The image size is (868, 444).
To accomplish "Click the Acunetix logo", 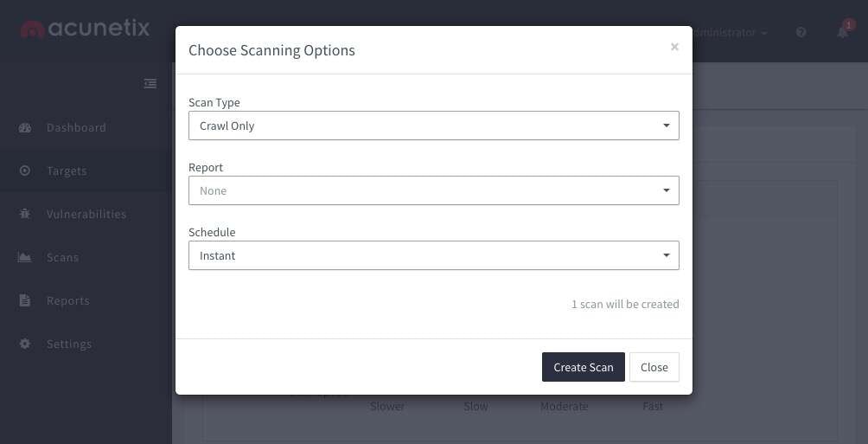I will (85, 29).
